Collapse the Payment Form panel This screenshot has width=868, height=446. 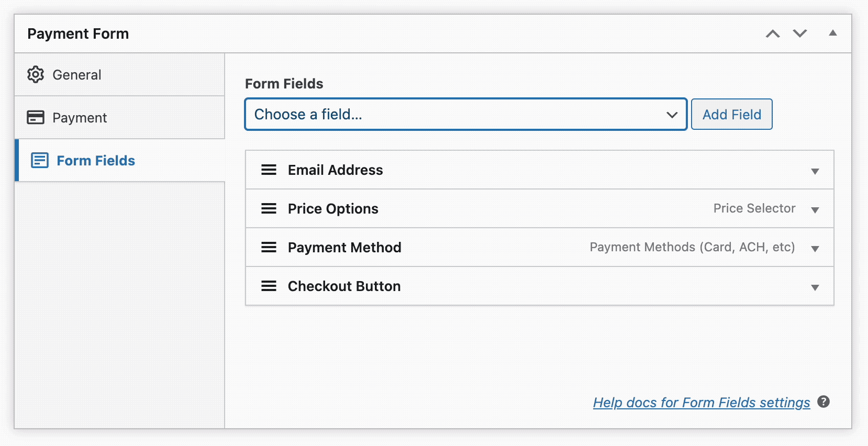832,33
